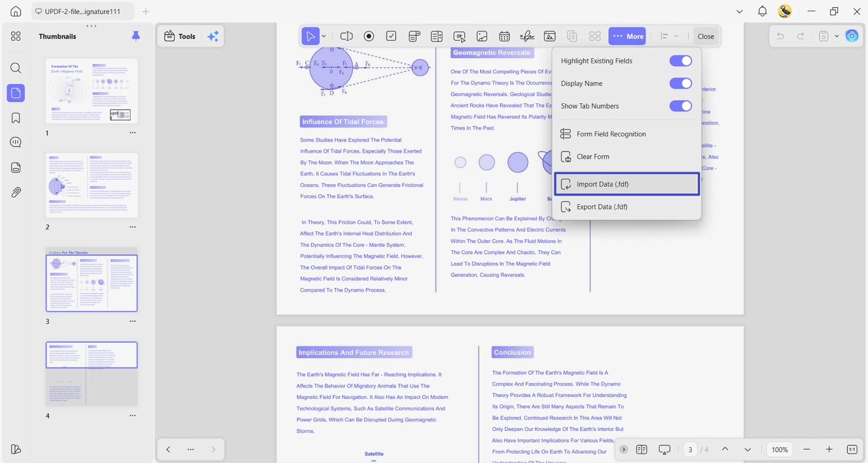Select the digital signature field tool

[x=550, y=36]
